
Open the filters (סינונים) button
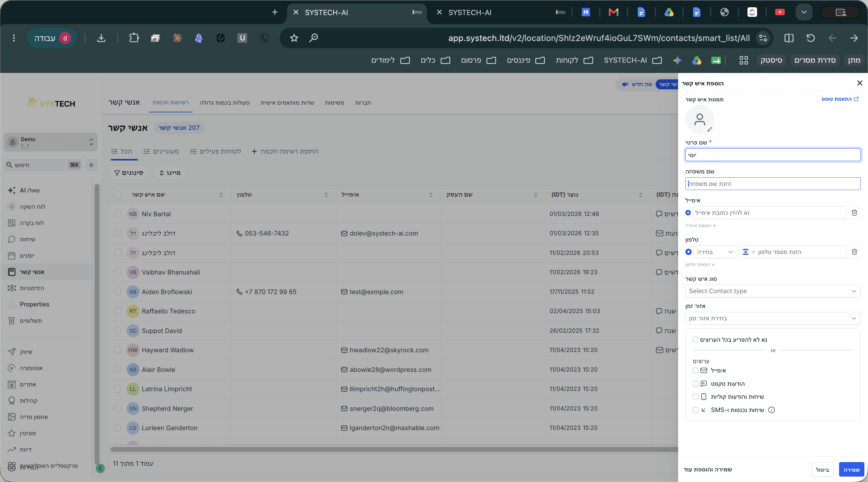tap(129, 173)
